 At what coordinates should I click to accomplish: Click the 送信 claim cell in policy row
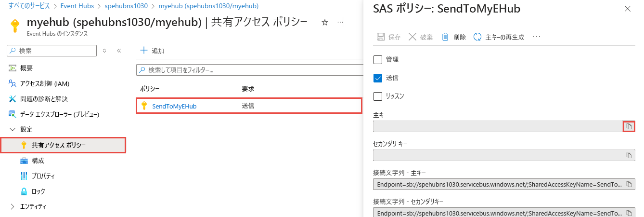point(248,106)
